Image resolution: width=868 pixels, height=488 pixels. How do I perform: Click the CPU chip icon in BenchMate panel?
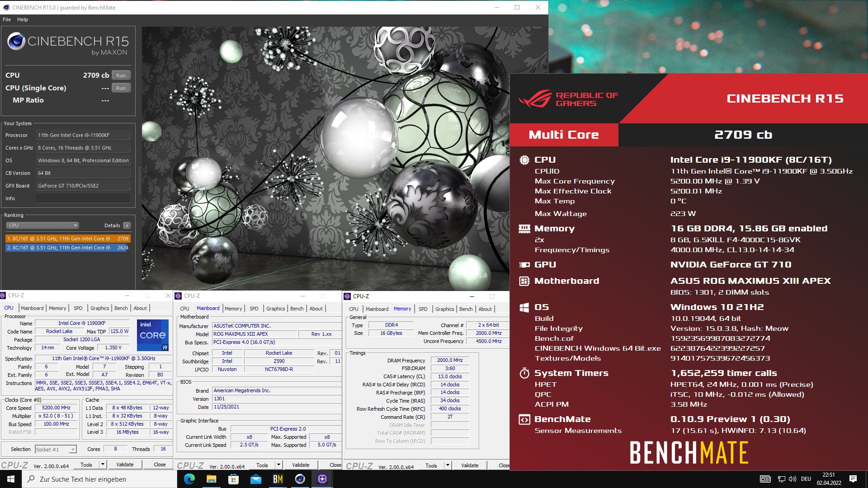tap(524, 160)
